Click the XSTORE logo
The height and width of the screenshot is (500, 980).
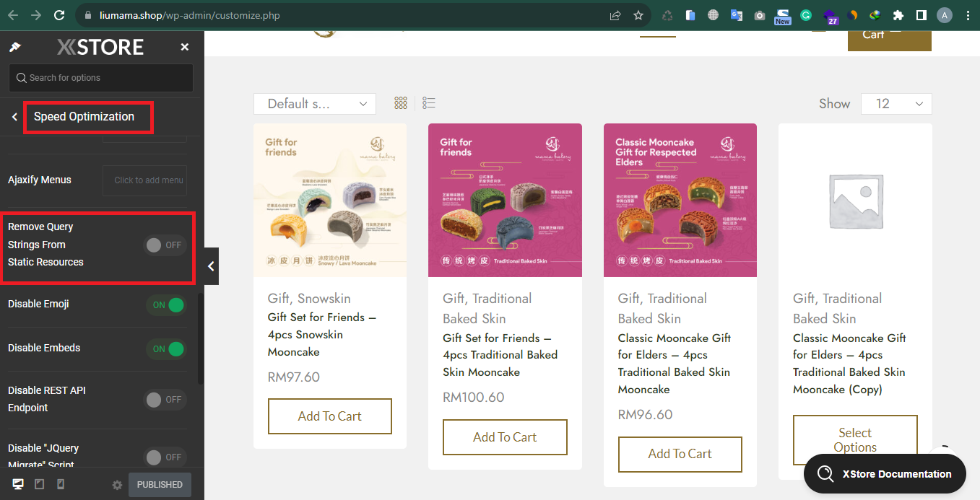pyautogui.click(x=100, y=48)
